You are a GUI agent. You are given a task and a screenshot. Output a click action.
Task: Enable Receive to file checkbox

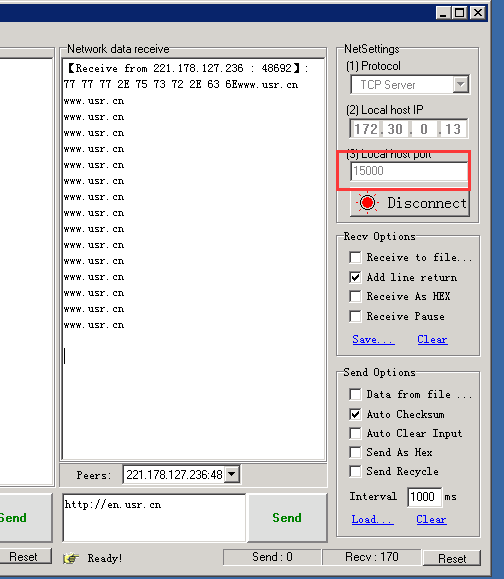coord(355,257)
